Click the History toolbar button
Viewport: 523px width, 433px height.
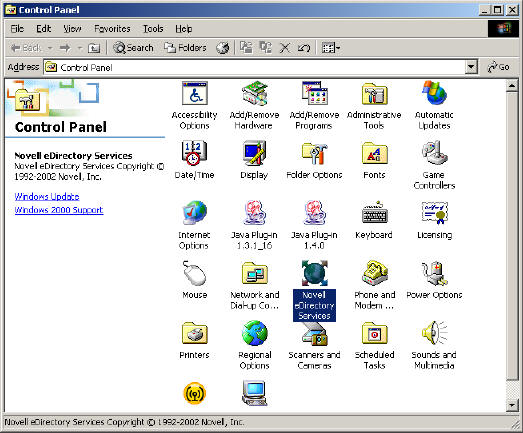pos(222,48)
